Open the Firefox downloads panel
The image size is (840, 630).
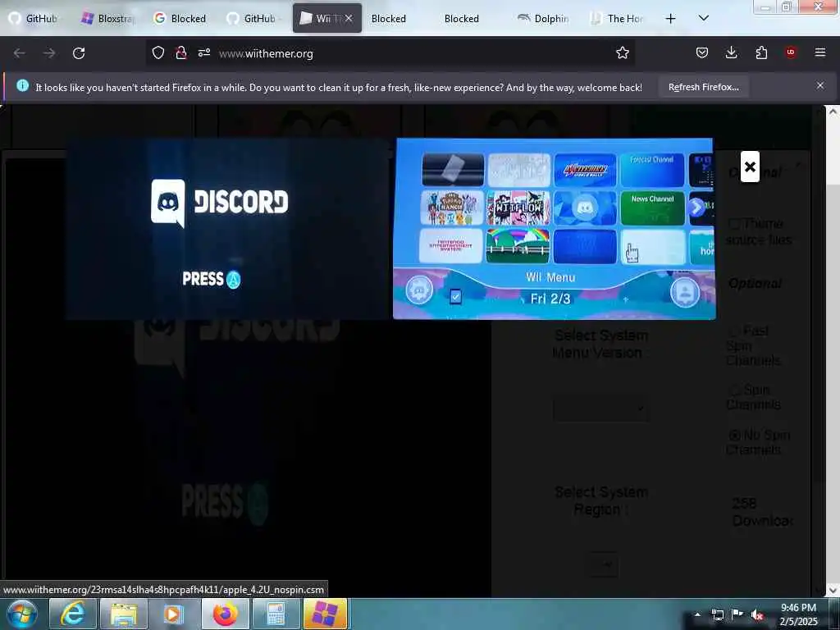pos(731,52)
